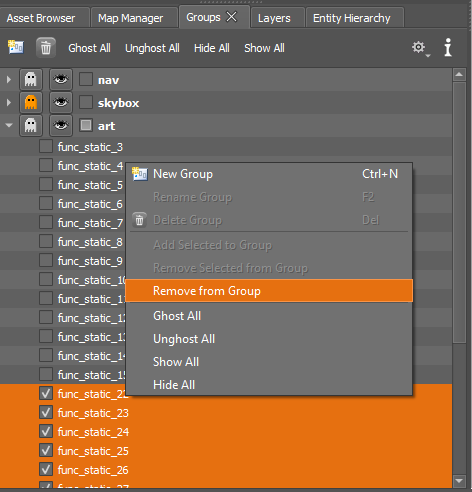Click Unghost All in toolbar
Viewport: 472px width, 492px height.
point(152,48)
